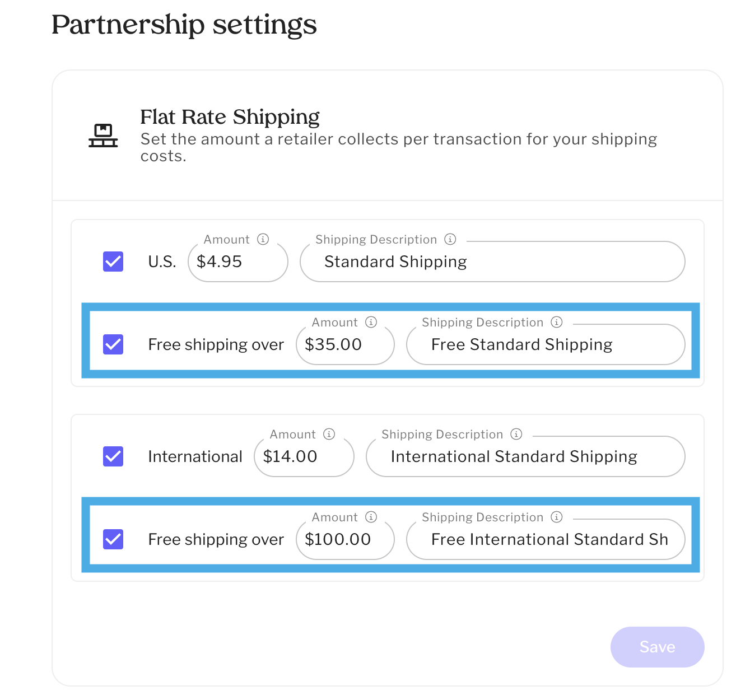Edit the International $14.00 amount field

(x=304, y=457)
